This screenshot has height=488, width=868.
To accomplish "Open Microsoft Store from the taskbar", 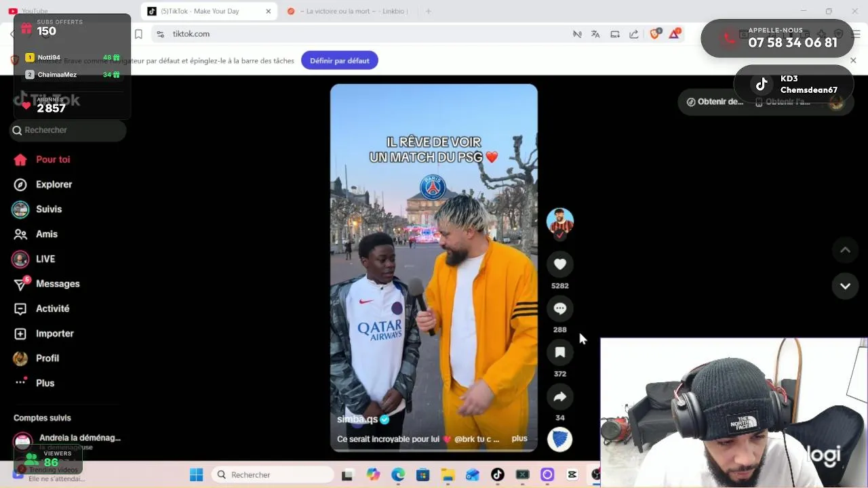I will pos(422,474).
